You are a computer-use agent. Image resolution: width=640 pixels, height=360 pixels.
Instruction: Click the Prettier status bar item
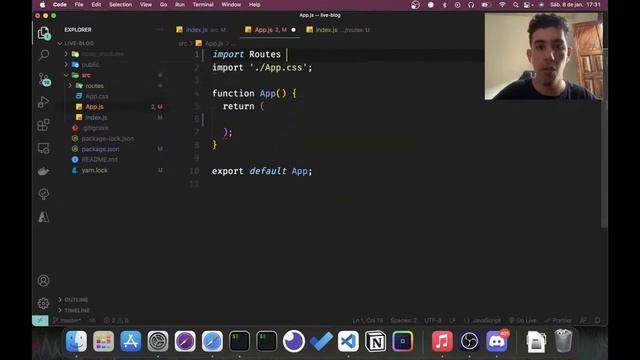click(558, 320)
